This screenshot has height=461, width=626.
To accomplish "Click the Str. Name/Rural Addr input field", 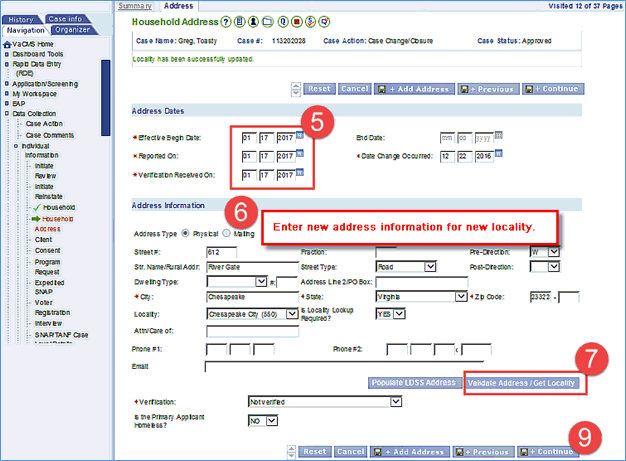I will click(x=252, y=267).
